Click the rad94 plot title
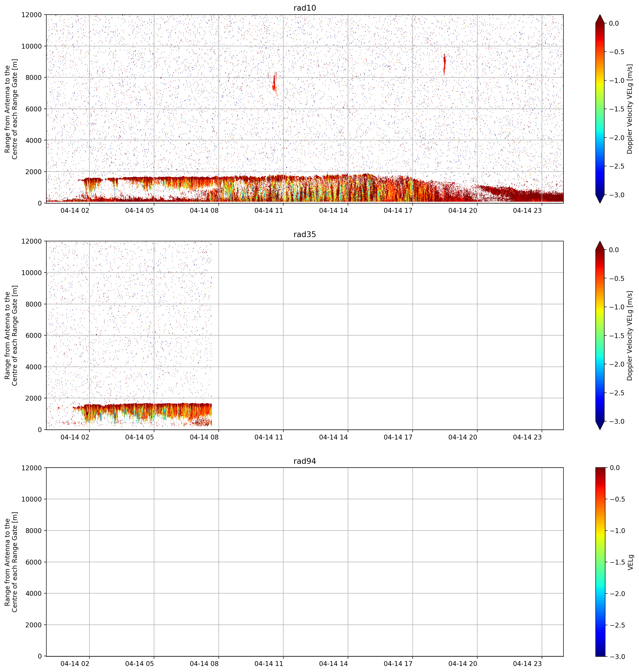639x672 pixels. click(x=304, y=461)
